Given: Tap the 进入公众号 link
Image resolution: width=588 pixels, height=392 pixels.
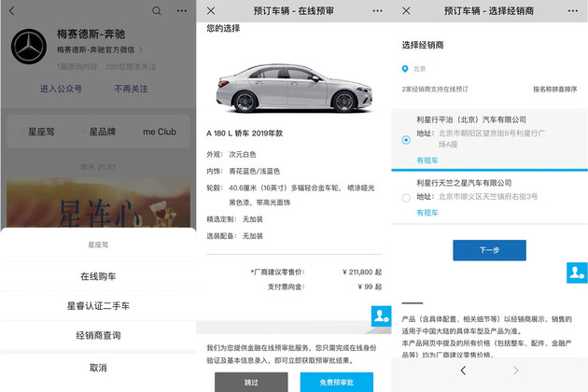Looking at the screenshot, I should tap(61, 89).
